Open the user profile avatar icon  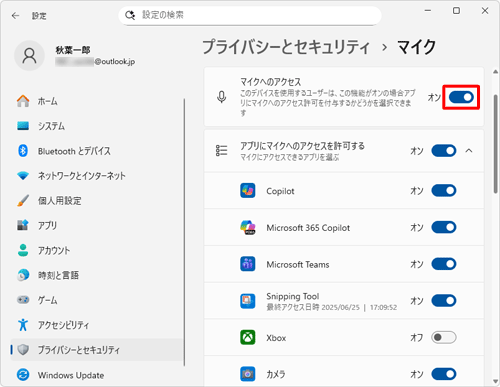tap(29, 56)
